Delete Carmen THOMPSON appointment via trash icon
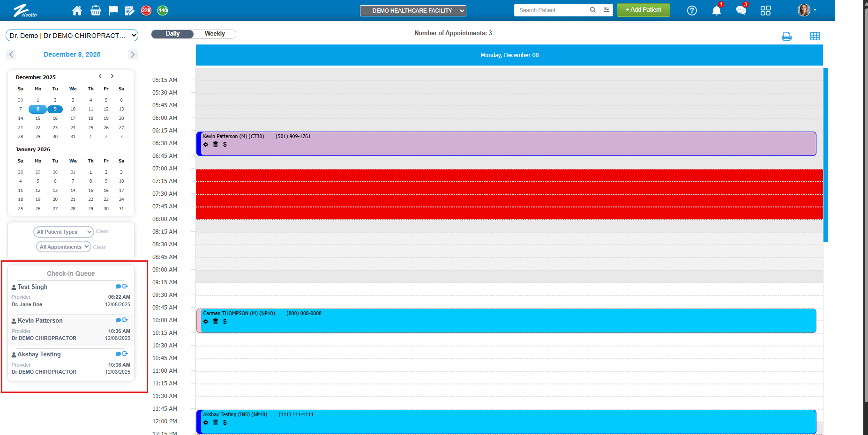The height and width of the screenshot is (435, 868). click(216, 322)
